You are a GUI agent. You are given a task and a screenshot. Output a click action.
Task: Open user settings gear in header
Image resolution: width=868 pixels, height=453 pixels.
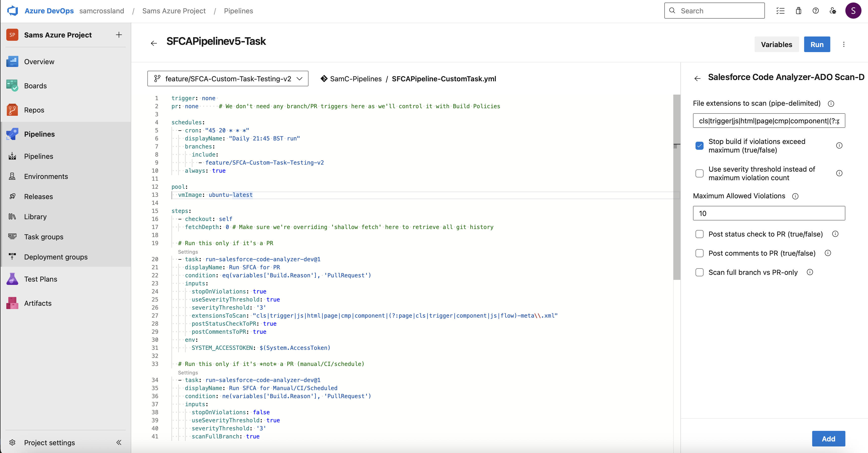tap(833, 11)
